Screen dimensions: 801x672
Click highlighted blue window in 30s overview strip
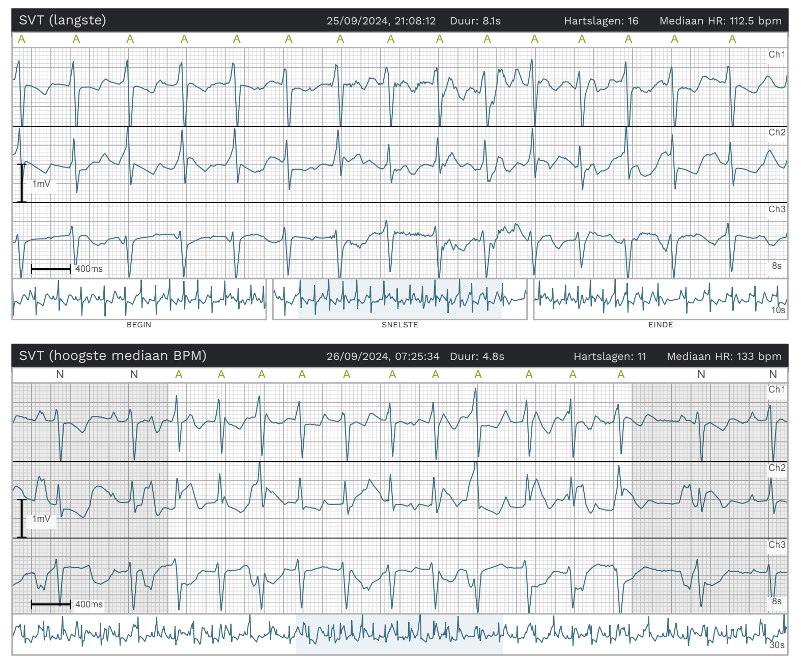point(399,634)
